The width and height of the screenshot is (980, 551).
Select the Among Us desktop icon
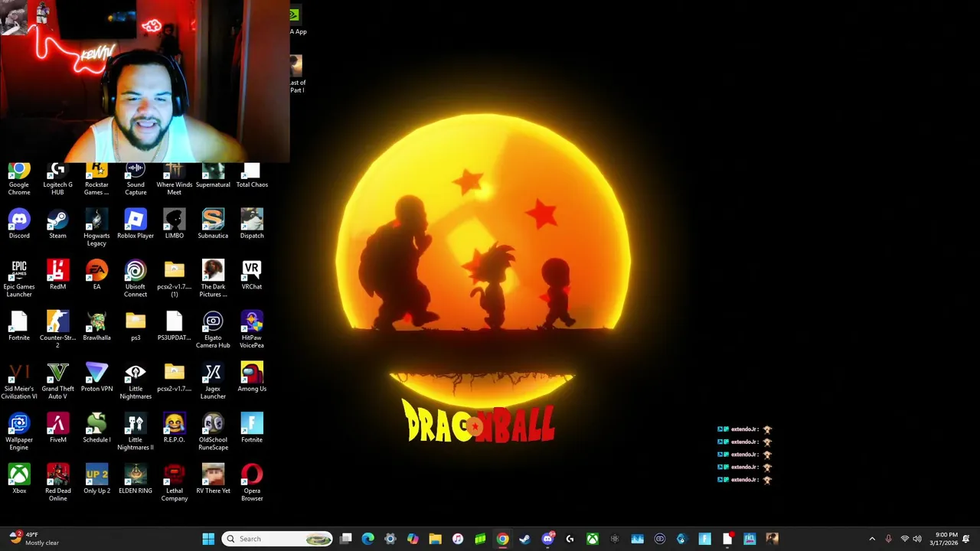[252, 377]
